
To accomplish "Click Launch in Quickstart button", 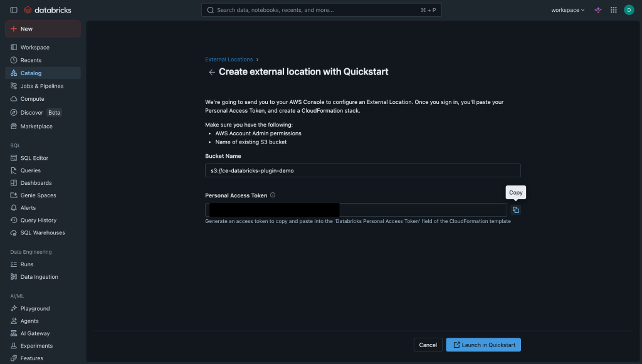I will tap(483, 345).
